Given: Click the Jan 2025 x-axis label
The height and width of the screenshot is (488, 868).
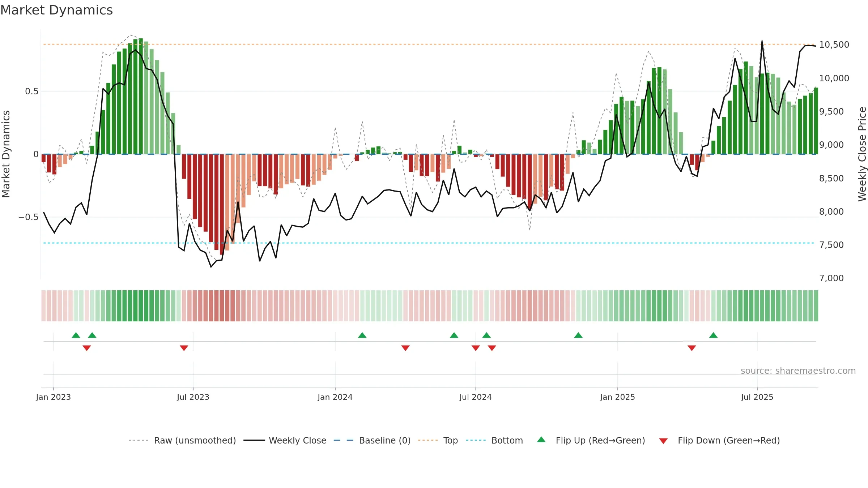Looking at the screenshot, I should (618, 397).
